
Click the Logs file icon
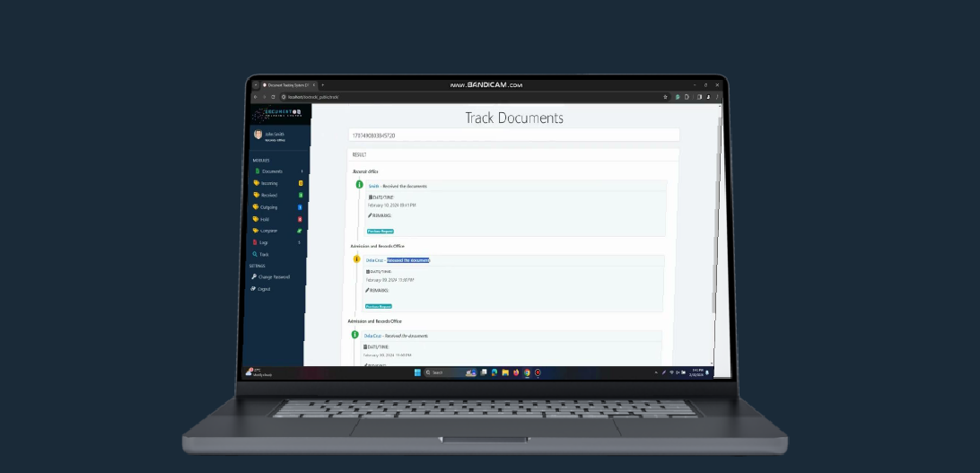(x=255, y=242)
